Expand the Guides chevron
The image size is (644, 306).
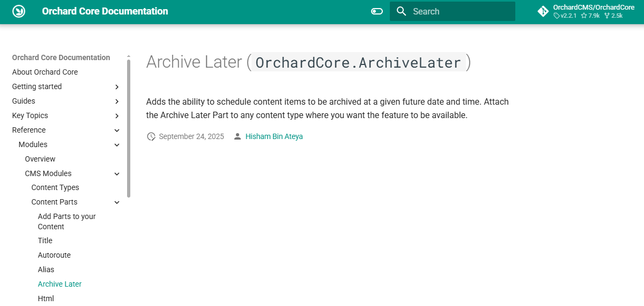click(x=117, y=101)
